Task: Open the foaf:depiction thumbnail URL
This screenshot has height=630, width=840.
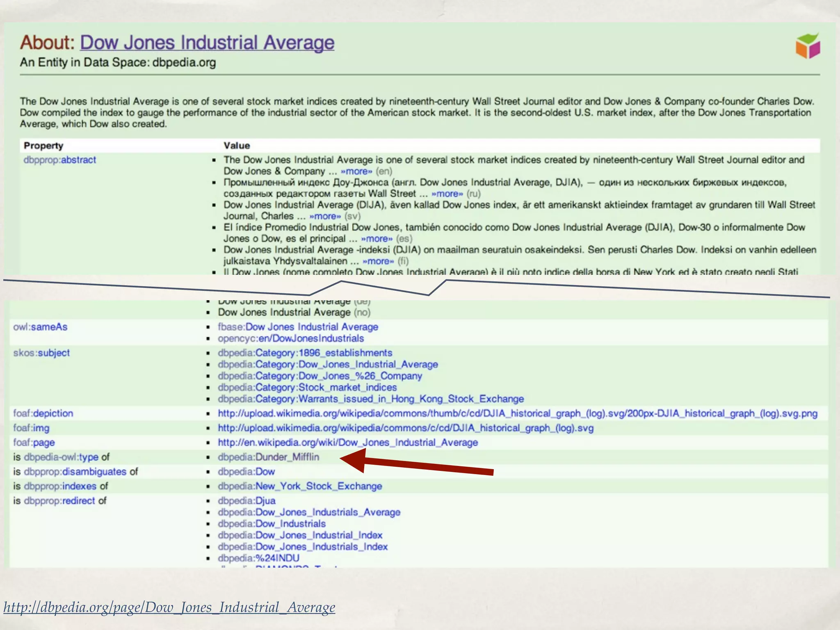Action: point(517,413)
